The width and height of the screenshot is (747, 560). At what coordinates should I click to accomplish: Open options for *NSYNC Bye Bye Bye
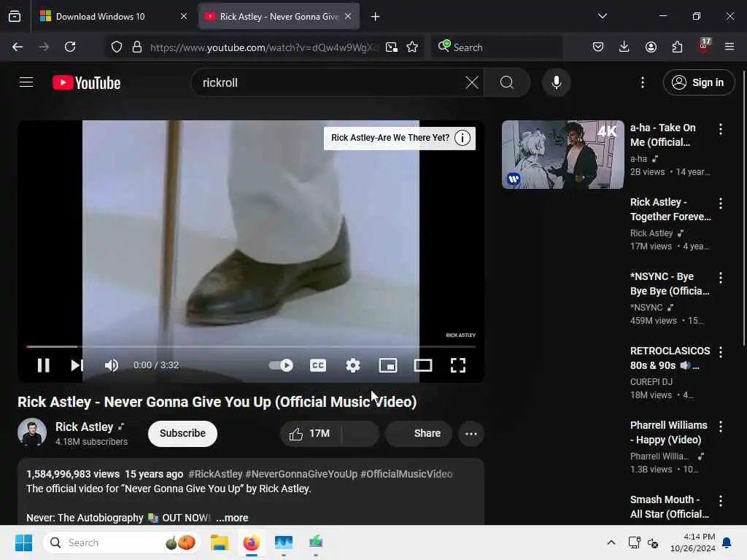[720, 278]
